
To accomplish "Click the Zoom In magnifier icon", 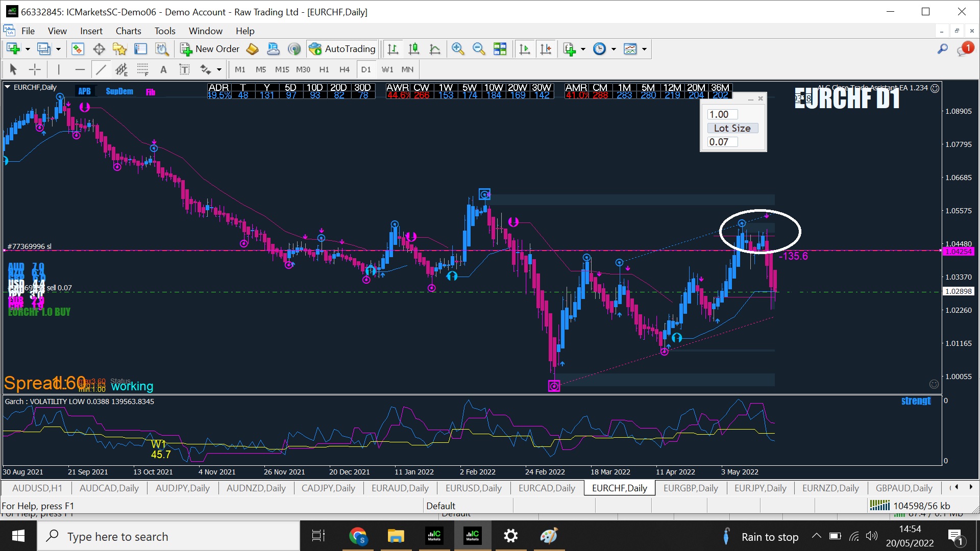I will click(x=458, y=49).
